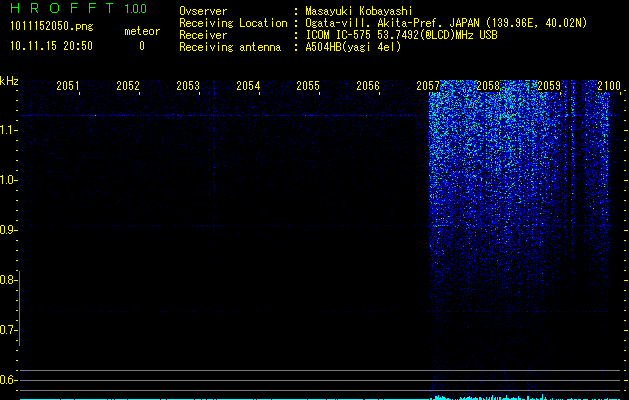Click the 2054 time axis label
Viewport: 629px width, 400px height.
tap(248, 85)
